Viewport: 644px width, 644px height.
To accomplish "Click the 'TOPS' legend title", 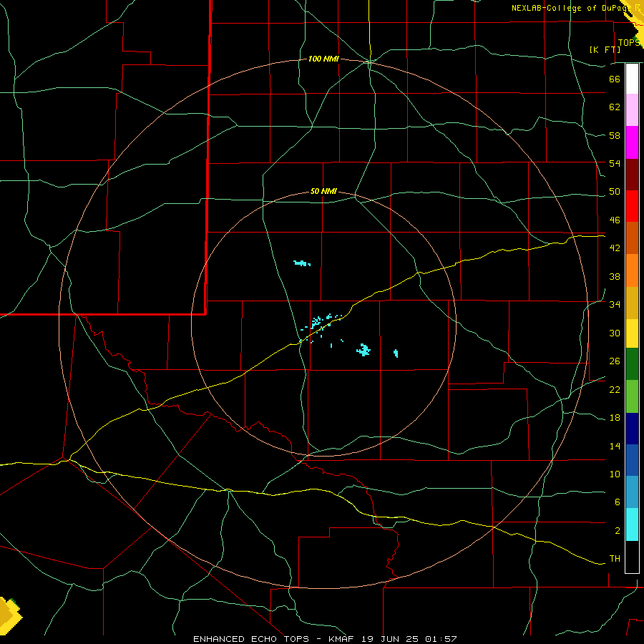I will click(629, 42).
